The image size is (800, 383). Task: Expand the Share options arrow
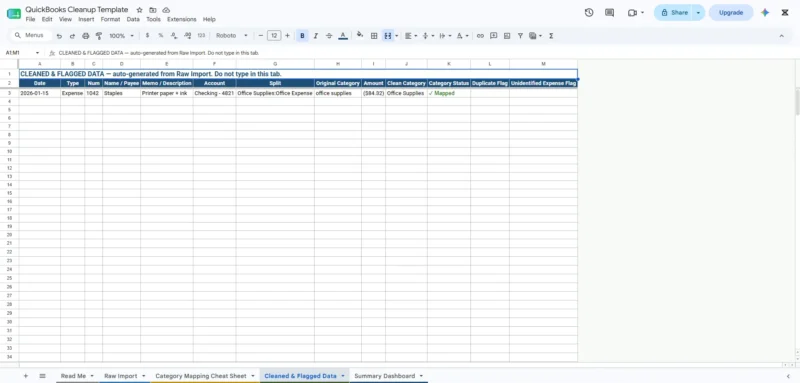[698, 13]
